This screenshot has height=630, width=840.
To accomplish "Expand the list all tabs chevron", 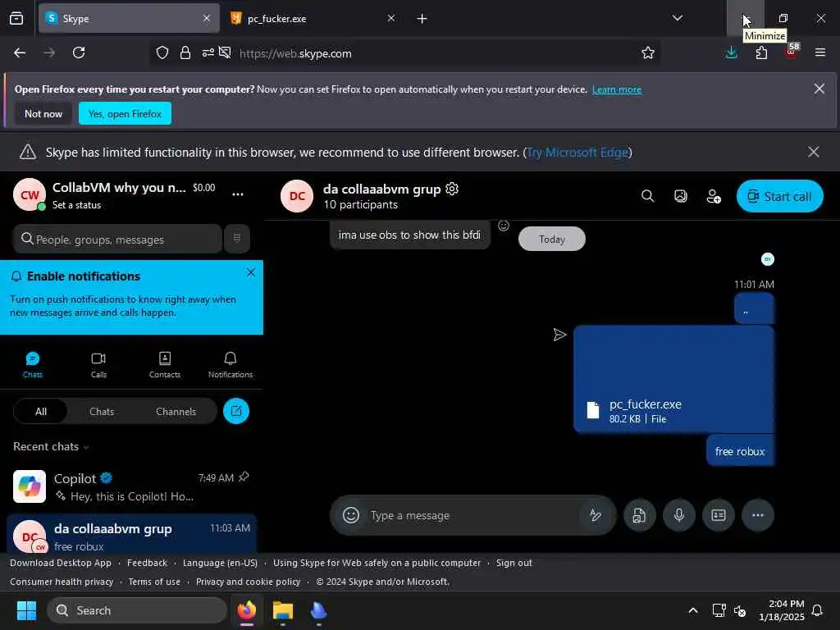I will (x=677, y=19).
